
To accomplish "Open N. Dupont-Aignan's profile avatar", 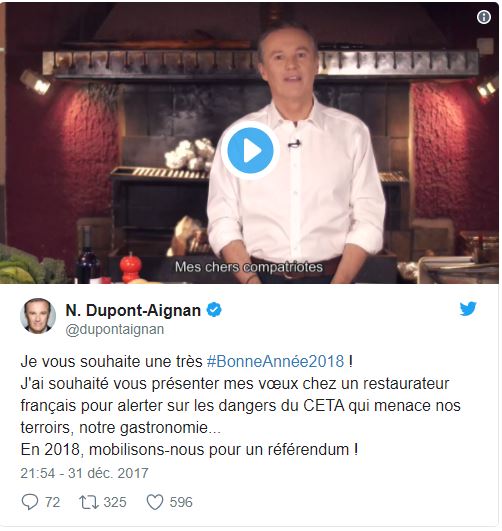I will [x=38, y=316].
